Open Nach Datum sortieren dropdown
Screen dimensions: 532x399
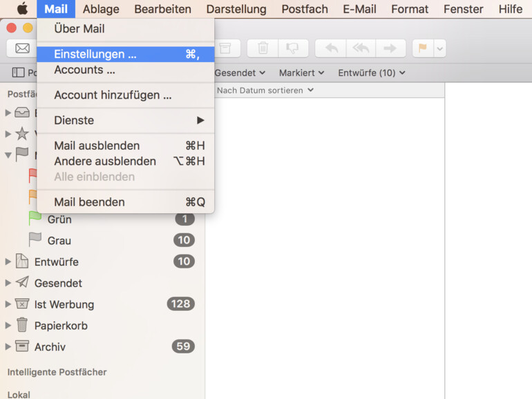[x=265, y=90]
